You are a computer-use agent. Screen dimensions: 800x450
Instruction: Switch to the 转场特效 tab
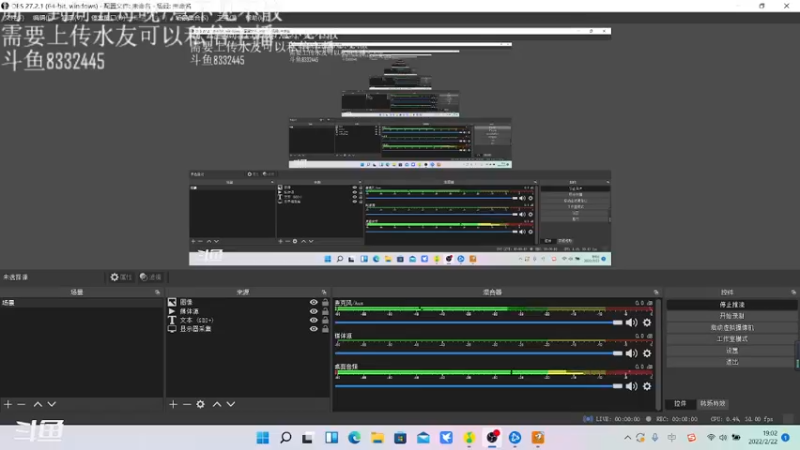[x=712, y=404]
